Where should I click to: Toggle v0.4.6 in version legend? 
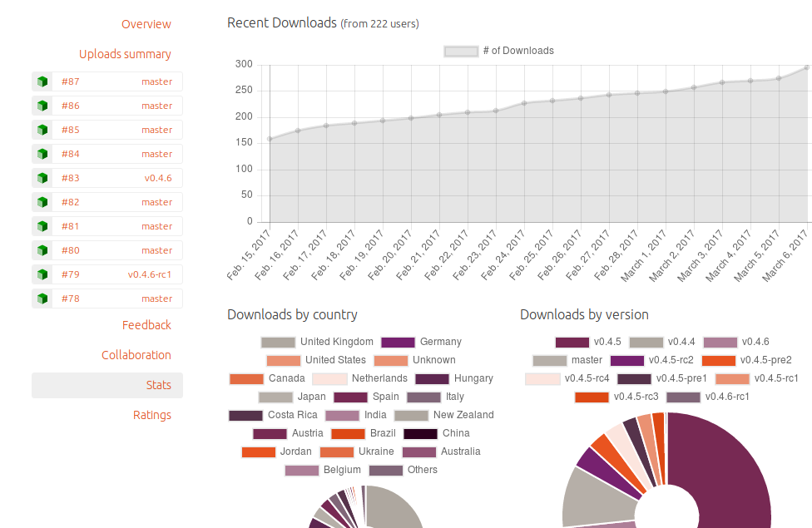click(735, 342)
